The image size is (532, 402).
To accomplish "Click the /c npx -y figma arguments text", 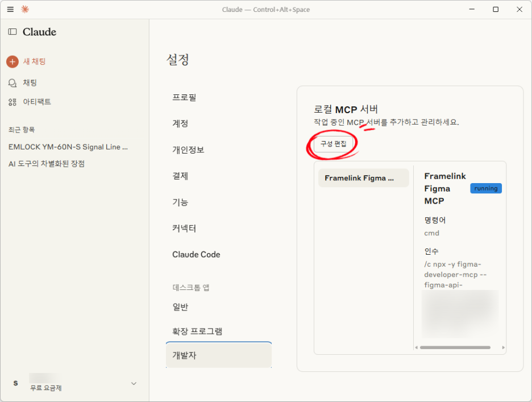I will click(455, 274).
